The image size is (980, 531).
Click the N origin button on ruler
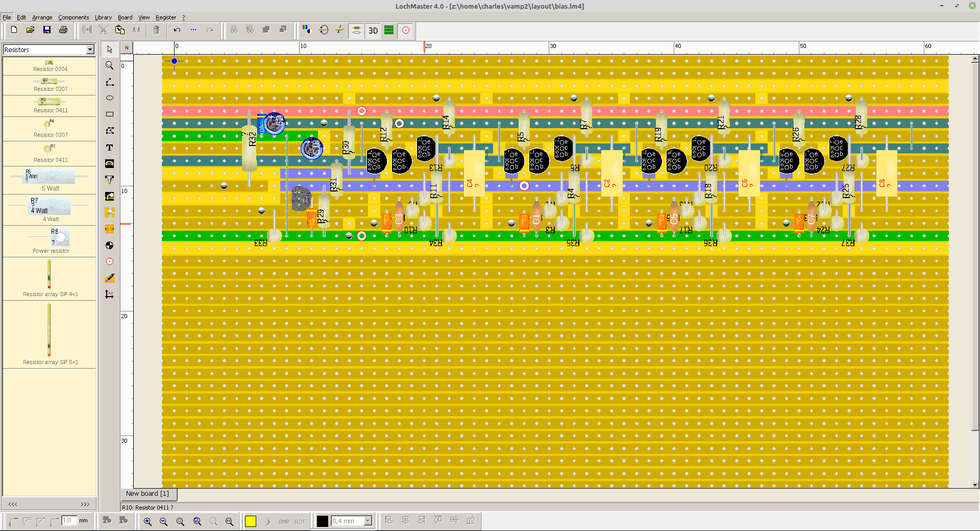(x=127, y=48)
